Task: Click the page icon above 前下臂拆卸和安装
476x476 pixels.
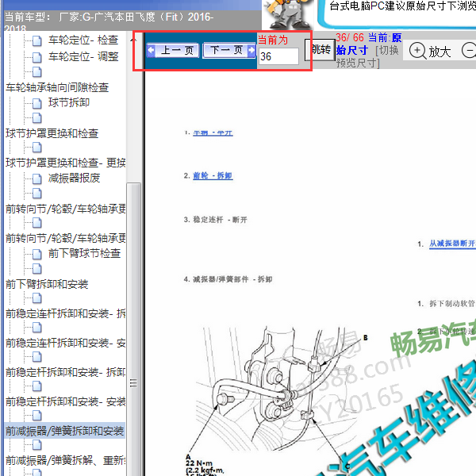Action: point(37,269)
